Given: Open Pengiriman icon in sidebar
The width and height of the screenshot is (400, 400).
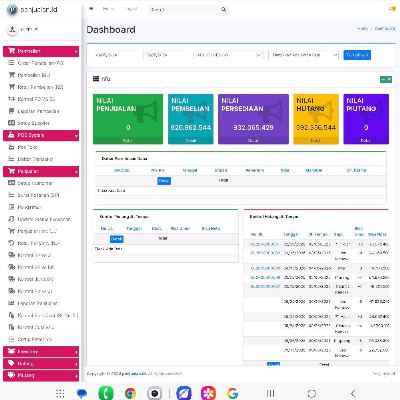Looking at the screenshot, I should coord(11,207).
